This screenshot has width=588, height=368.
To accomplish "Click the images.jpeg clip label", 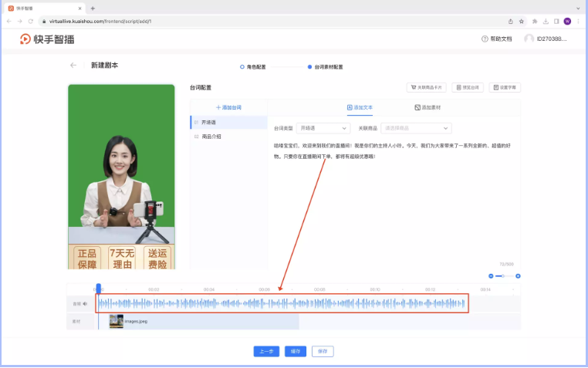I will coord(136,322).
